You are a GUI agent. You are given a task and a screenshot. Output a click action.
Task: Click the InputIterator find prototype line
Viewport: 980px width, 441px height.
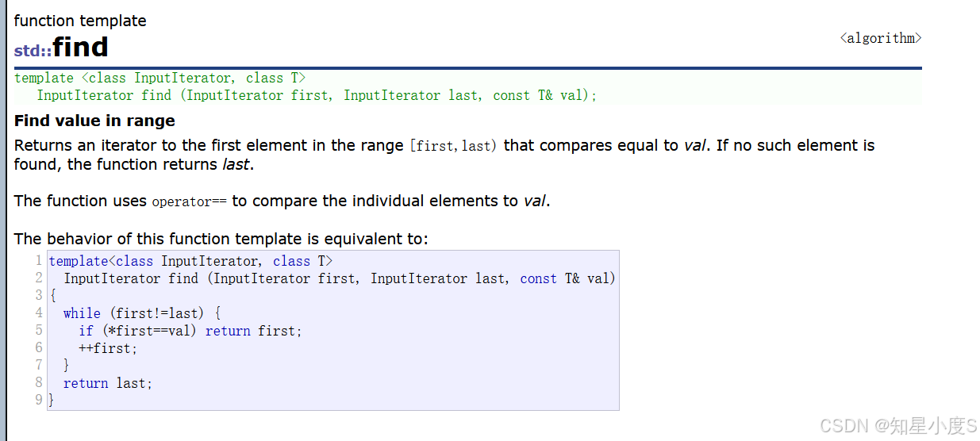point(317,95)
